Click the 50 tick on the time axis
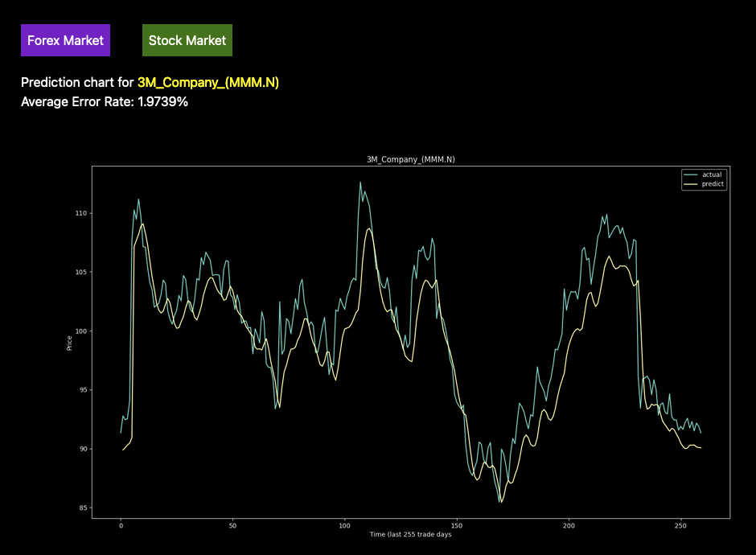756x555 pixels. pos(232,525)
